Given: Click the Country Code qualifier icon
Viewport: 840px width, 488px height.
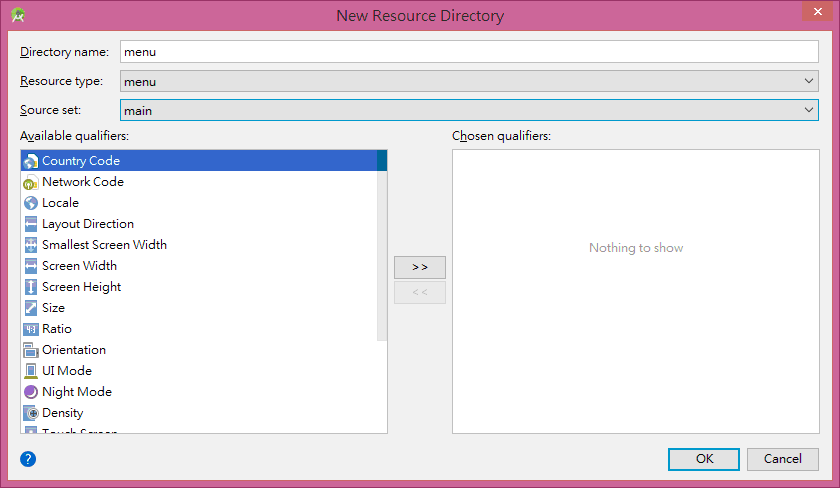Looking at the screenshot, I should point(31,161).
